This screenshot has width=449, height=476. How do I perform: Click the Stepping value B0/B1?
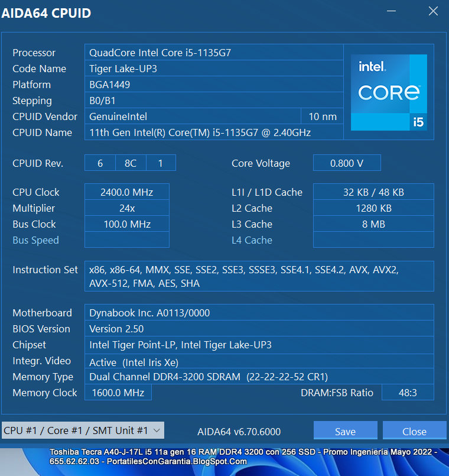(x=214, y=101)
